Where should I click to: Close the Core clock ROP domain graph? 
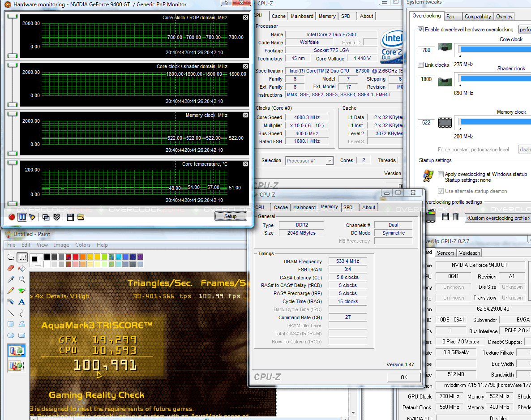point(245,17)
